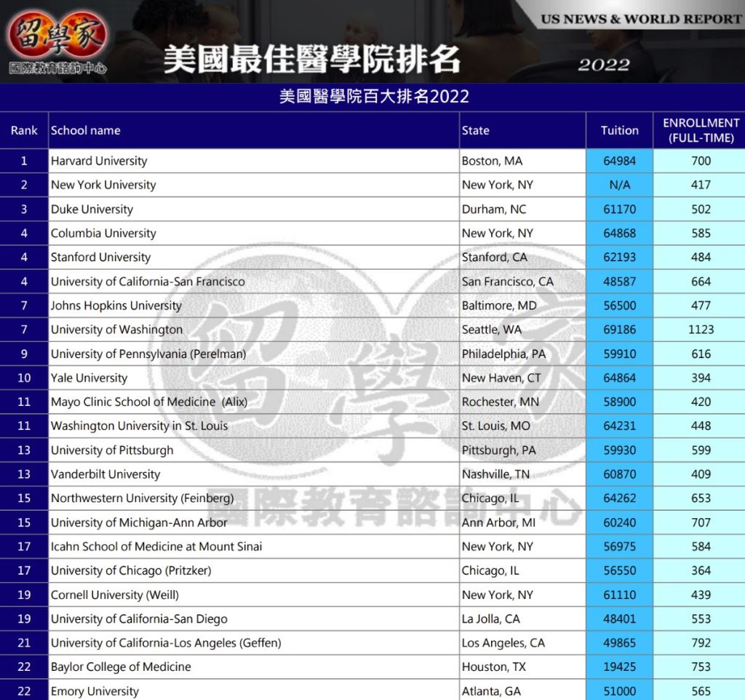
Task: Select University of Pennsylvania (Perelman) cell
Action: click(x=254, y=354)
